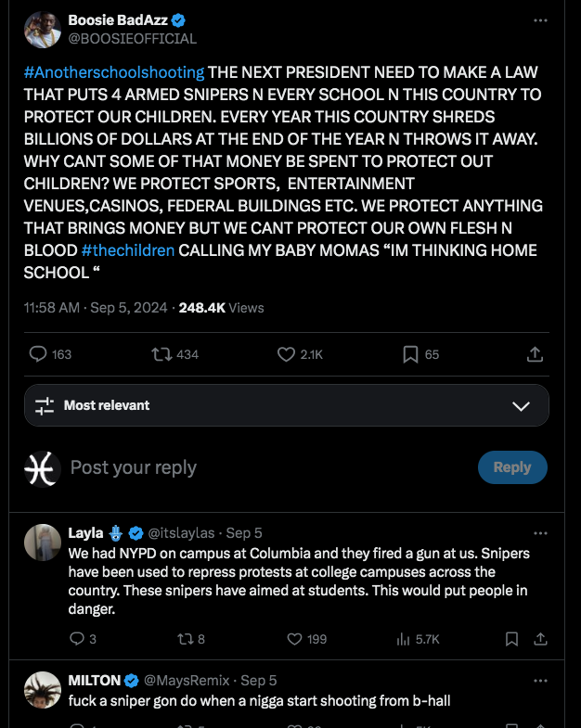Share the Boosie BadAzz post
This screenshot has width=581, height=728.
pos(535,354)
